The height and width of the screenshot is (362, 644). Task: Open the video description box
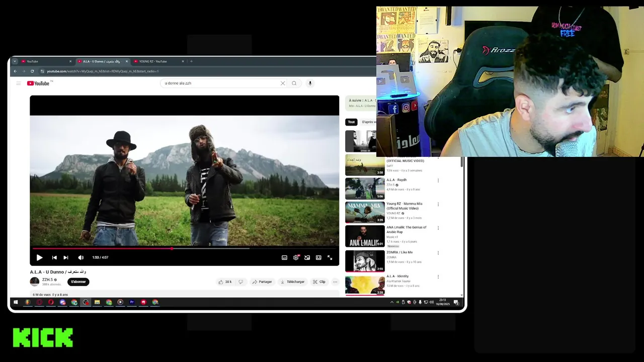pyautogui.click(x=184, y=294)
